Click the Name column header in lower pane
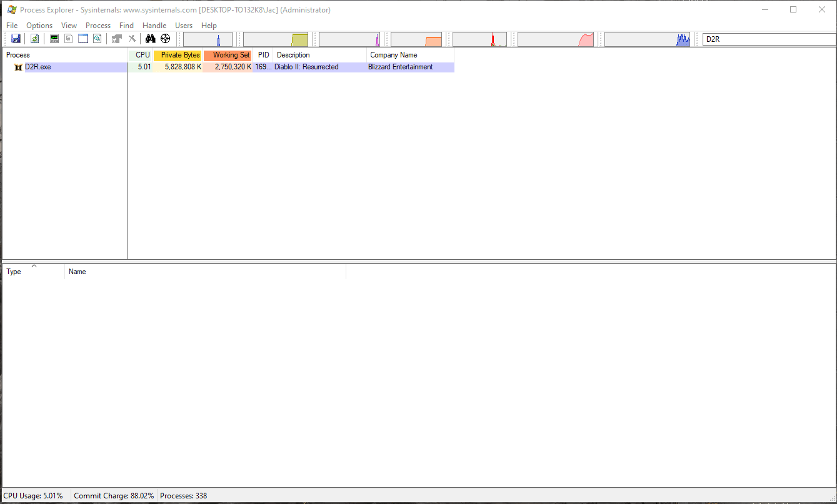 coord(205,272)
